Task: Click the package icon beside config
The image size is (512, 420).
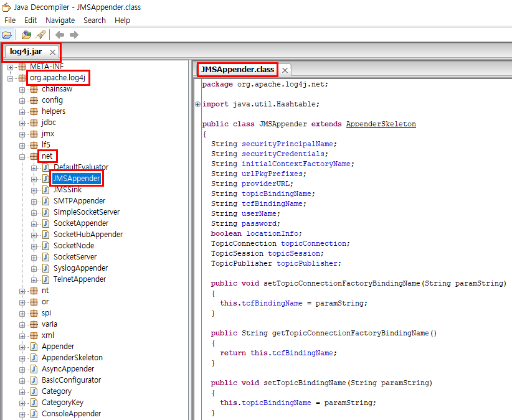Action: (x=34, y=100)
